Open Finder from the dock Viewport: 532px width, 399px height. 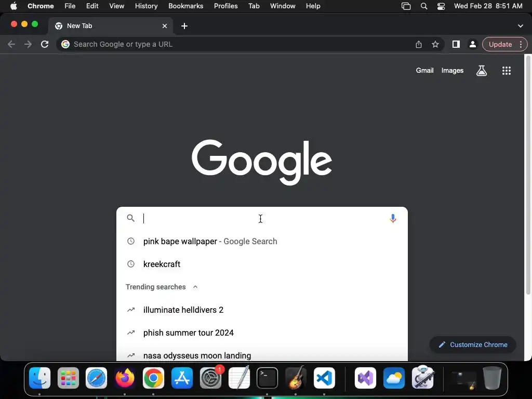click(39, 378)
